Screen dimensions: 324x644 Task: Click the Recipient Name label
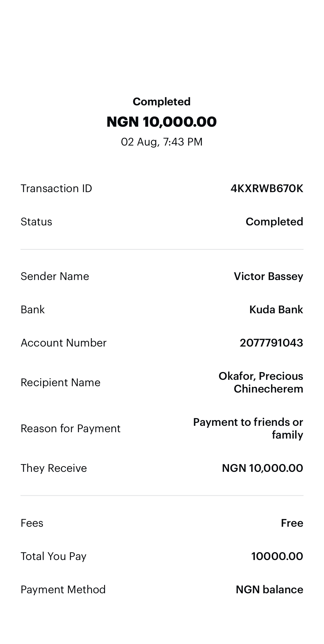(x=60, y=383)
